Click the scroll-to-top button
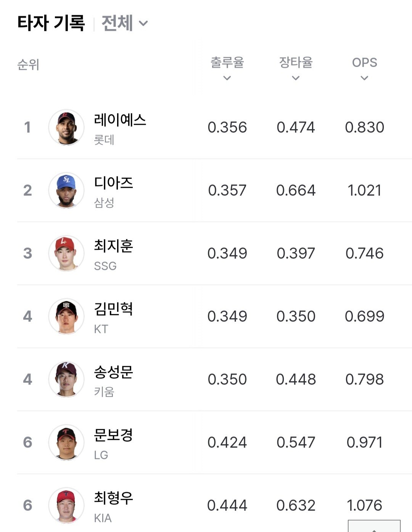This screenshot has height=532, width=412. tap(374, 526)
